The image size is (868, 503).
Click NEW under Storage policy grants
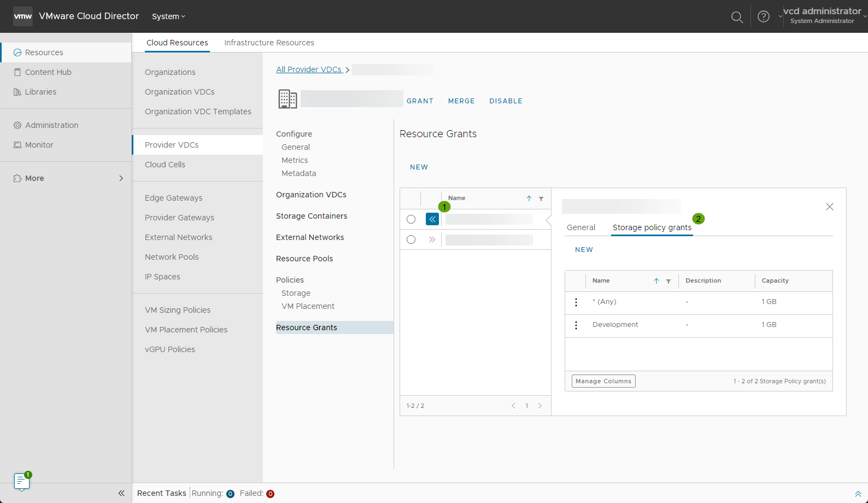point(584,250)
